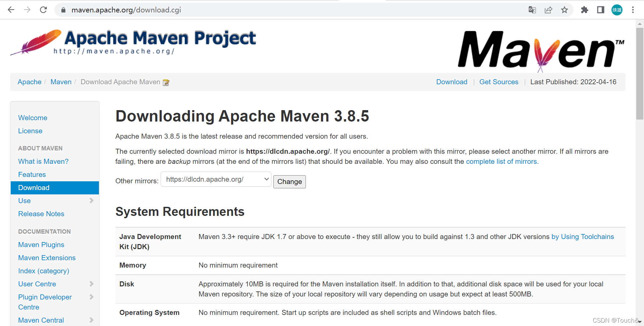Open User Centre in sidebar
The width and height of the screenshot is (644, 326).
[x=37, y=284]
